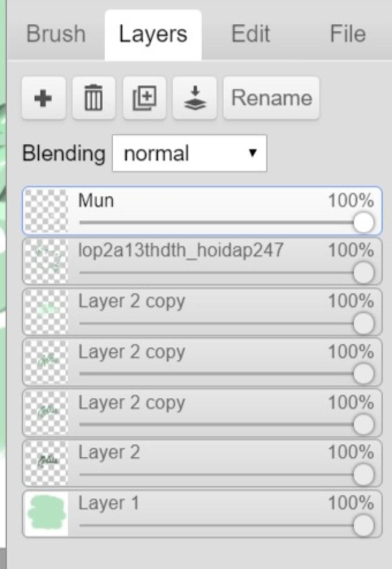Image resolution: width=392 pixels, height=569 pixels.
Task: Click the add new layer plus icon
Action: click(43, 98)
